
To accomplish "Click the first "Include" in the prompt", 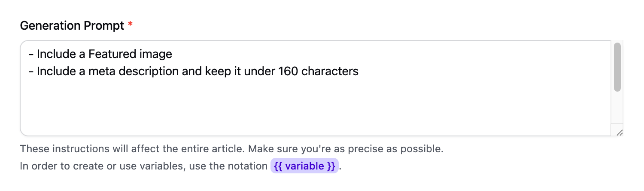I will coord(55,54).
